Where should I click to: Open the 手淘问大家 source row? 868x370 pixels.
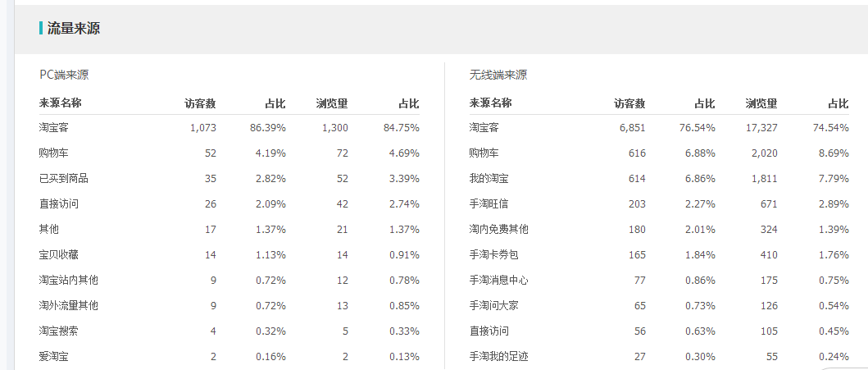493,306
